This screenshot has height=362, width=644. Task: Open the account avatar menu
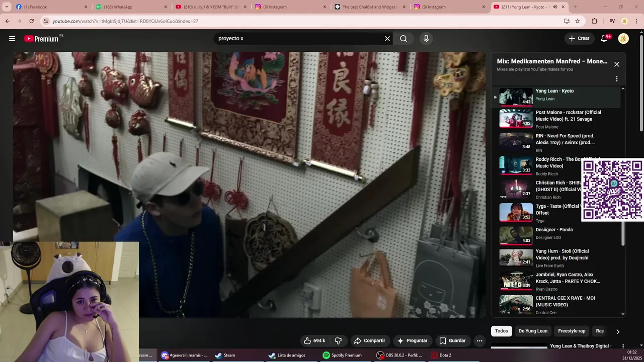[x=623, y=39]
